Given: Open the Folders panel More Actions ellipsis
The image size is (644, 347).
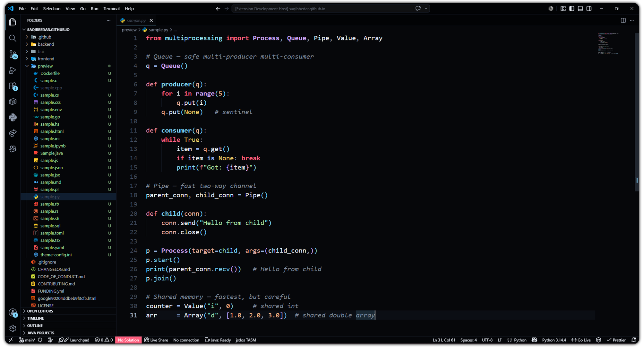Looking at the screenshot, I should click(108, 20).
